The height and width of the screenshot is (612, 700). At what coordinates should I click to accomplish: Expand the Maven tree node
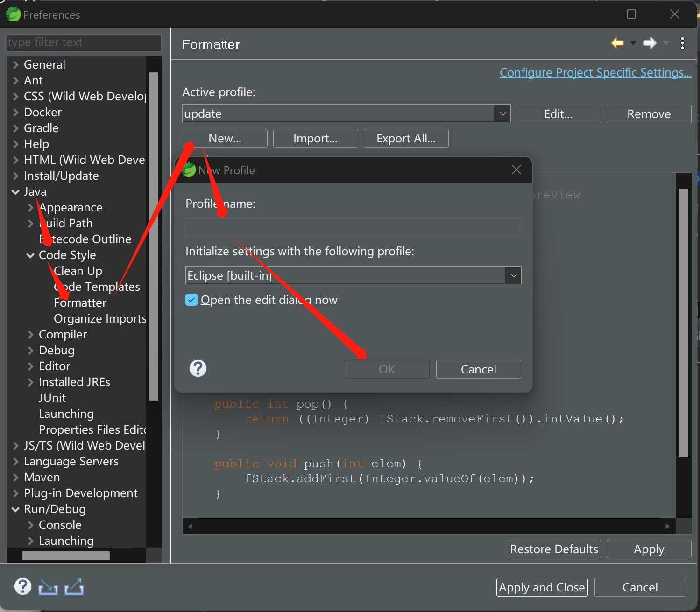[15, 477]
